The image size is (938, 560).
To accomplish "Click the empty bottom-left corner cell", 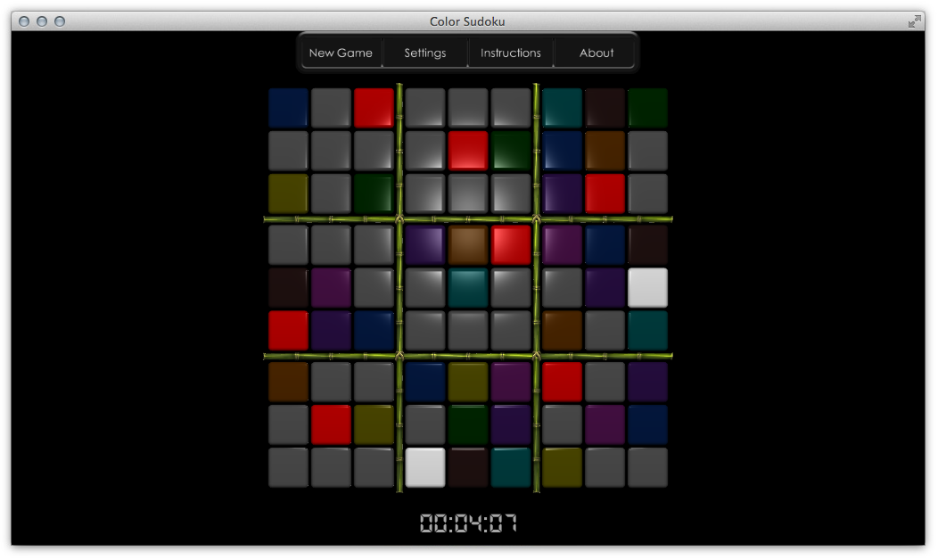I will click(x=288, y=467).
